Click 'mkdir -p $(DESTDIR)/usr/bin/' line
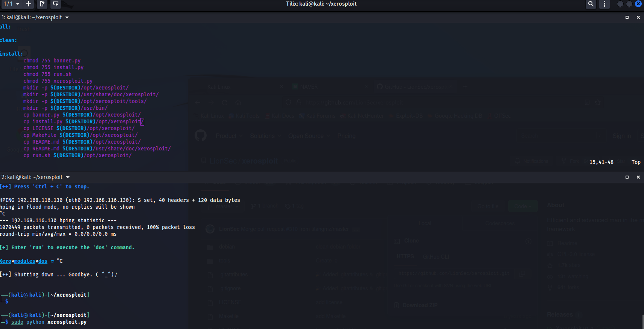Viewport: 644px width, 329px height. 65,108
